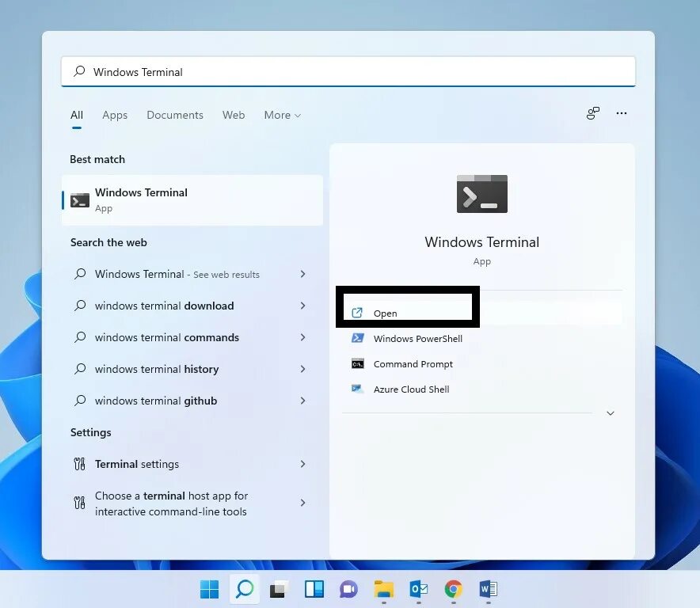Screen dimensions: 700x608
Task: Click the Search icon on the taskbar
Action: click(245, 589)
